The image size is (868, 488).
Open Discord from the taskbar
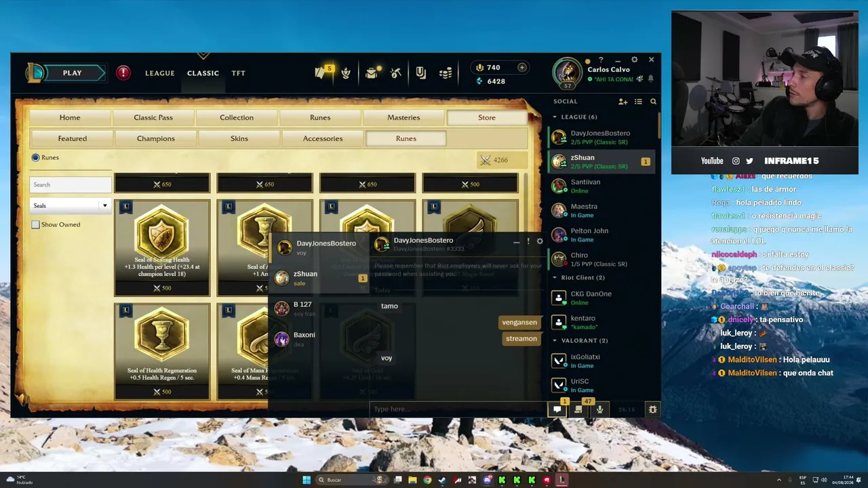487,480
